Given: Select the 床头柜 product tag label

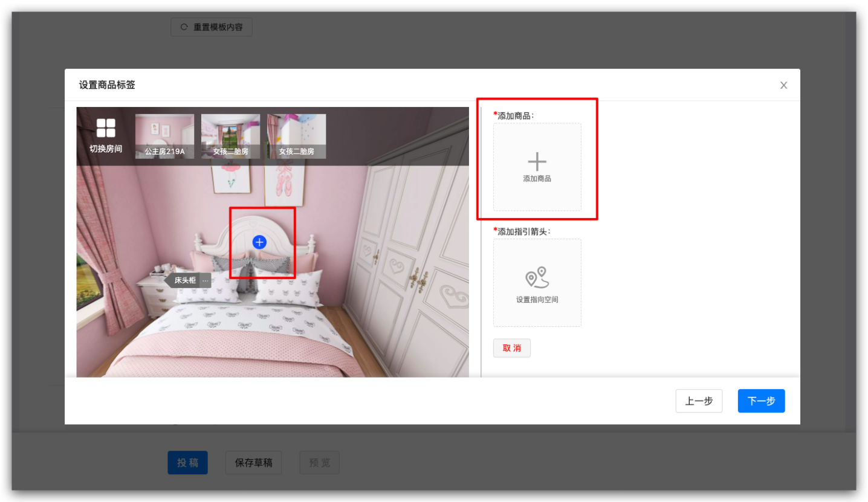Looking at the screenshot, I should [x=185, y=280].
